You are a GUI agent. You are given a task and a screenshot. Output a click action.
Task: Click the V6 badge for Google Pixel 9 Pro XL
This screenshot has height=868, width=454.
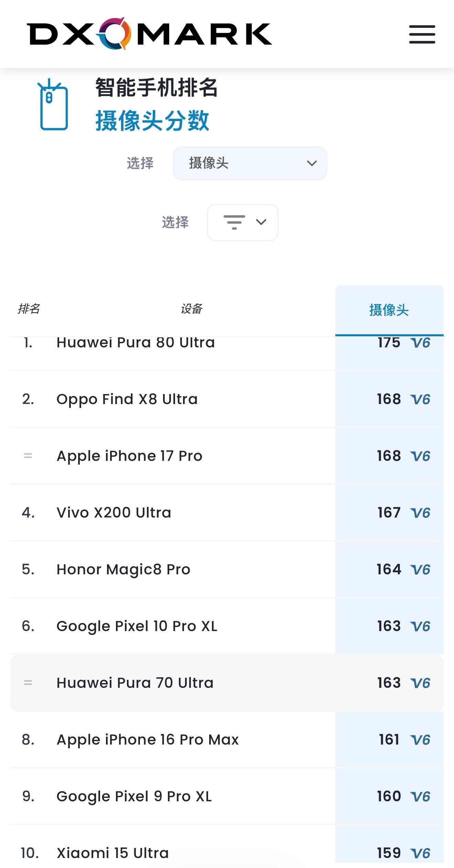[420, 796]
